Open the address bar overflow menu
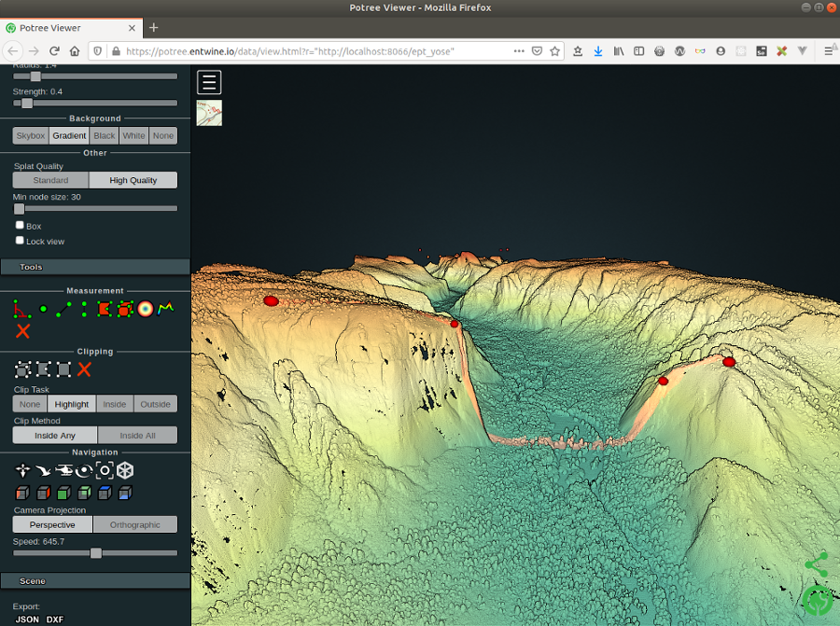This screenshot has width=840, height=626. pos(519,51)
